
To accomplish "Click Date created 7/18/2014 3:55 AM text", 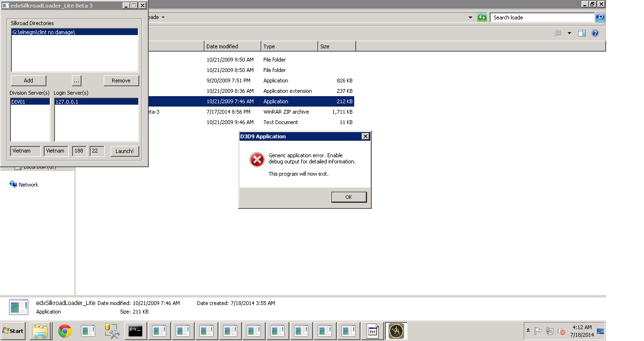I will click(x=236, y=303).
